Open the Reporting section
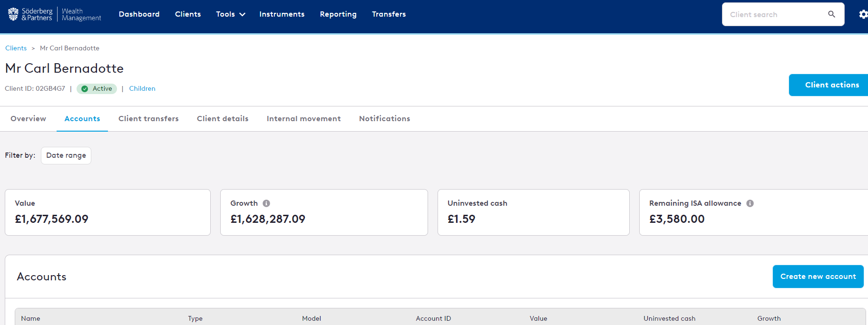The height and width of the screenshot is (325, 868). coord(338,14)
